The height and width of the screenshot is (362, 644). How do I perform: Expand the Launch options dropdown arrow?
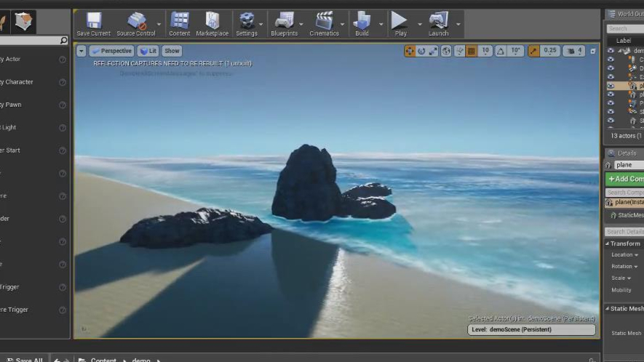pos(458,24)
